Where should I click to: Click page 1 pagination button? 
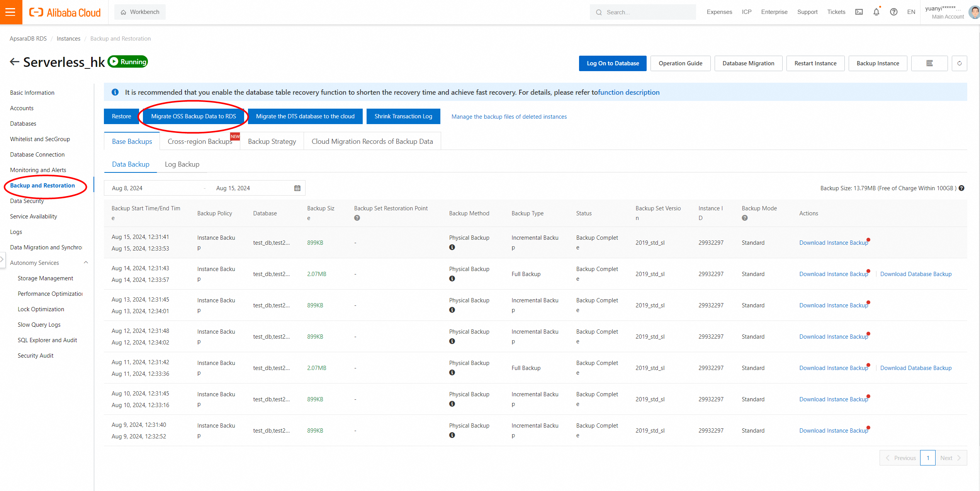pyautogui.click(x=927, y=458)
